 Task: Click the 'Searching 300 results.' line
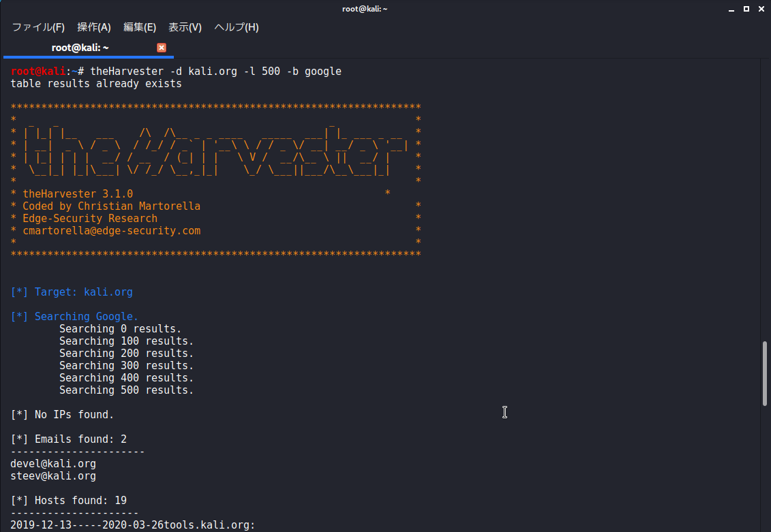tap(126, 366)
